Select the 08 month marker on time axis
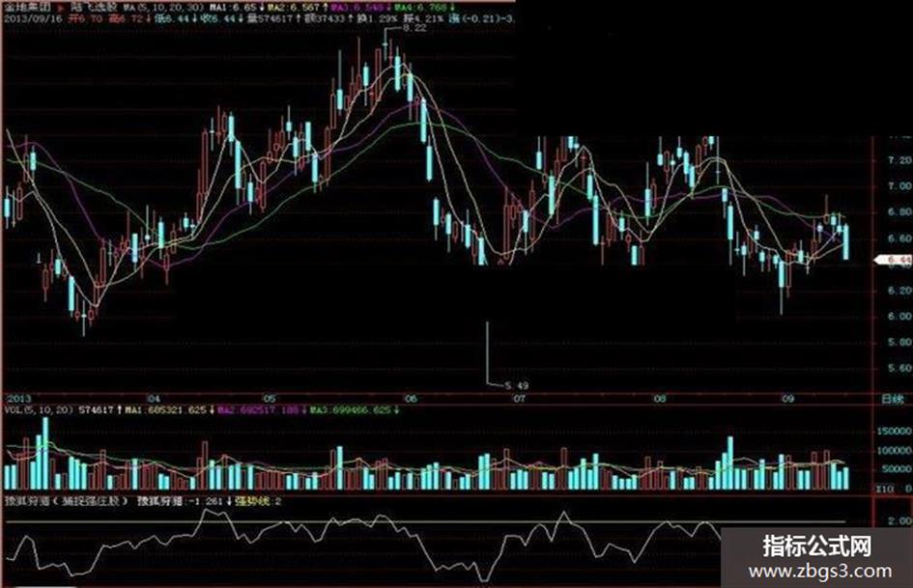 click(x=659, y=399)
